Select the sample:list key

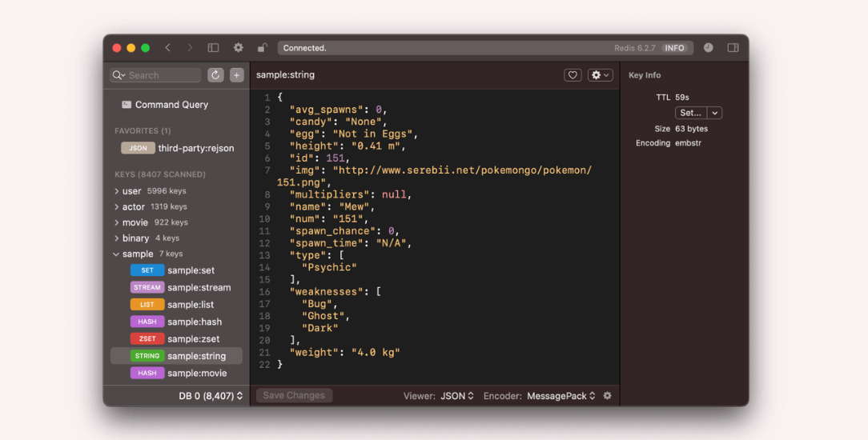click(x=191, y=305)
